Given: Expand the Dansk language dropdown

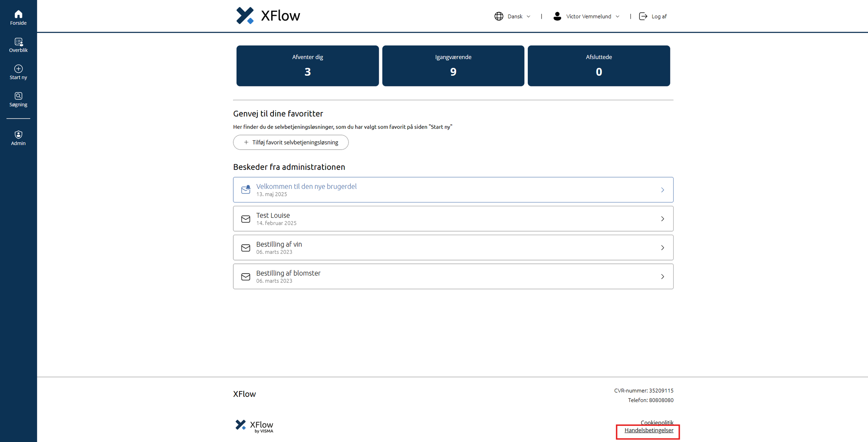Looking at the screenshot, I should click(528, 16).
